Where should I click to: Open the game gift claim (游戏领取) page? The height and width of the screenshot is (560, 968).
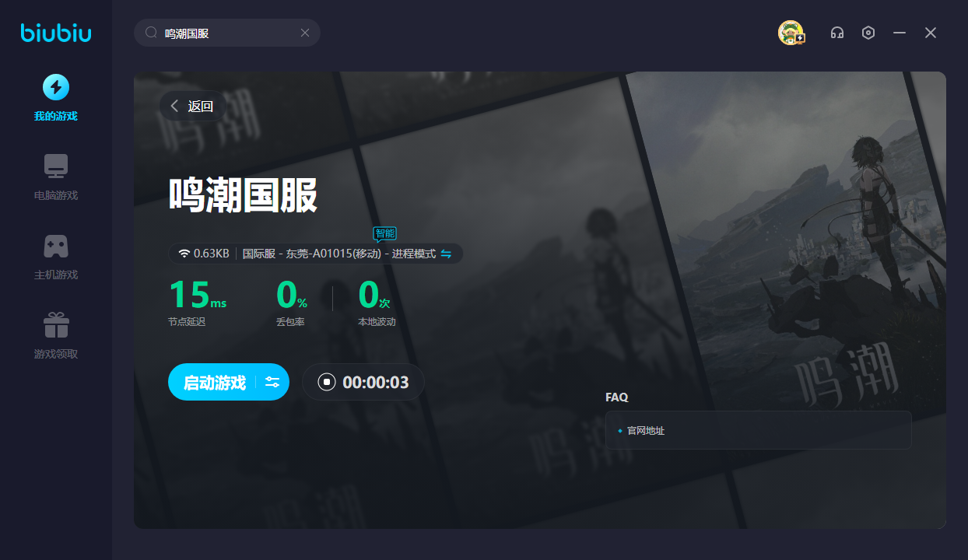click(56, 336)
